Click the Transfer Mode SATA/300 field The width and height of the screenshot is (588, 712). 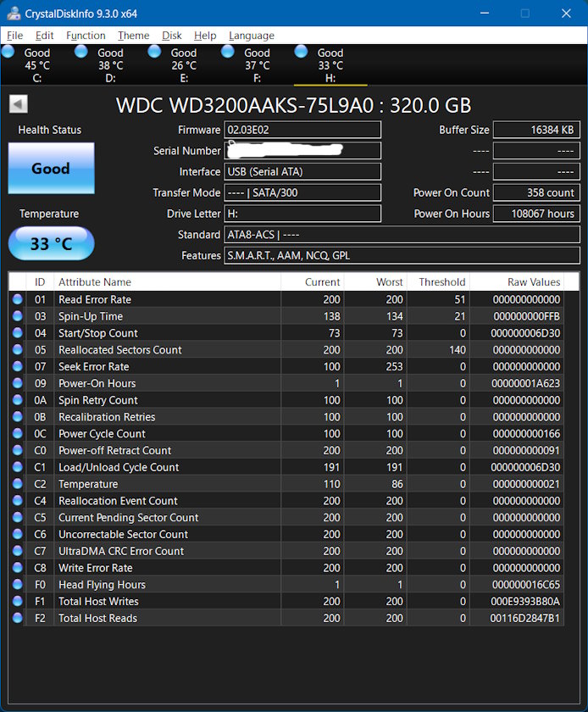coord(302,192)
